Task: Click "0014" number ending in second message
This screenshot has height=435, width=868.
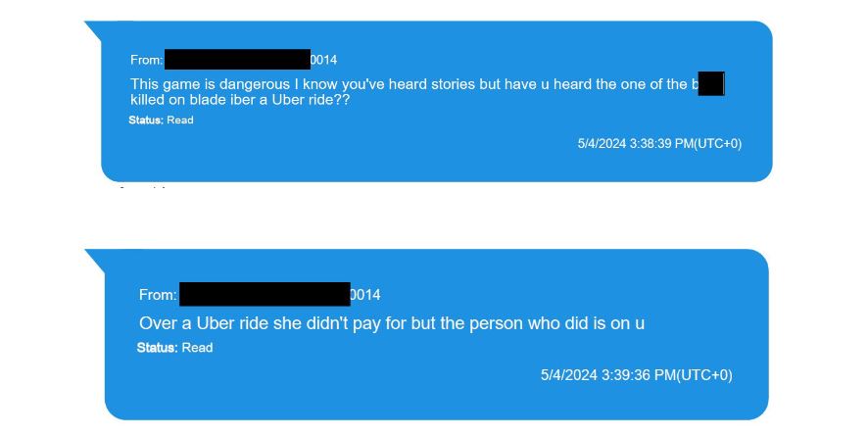Action: (x=365, y=295)
